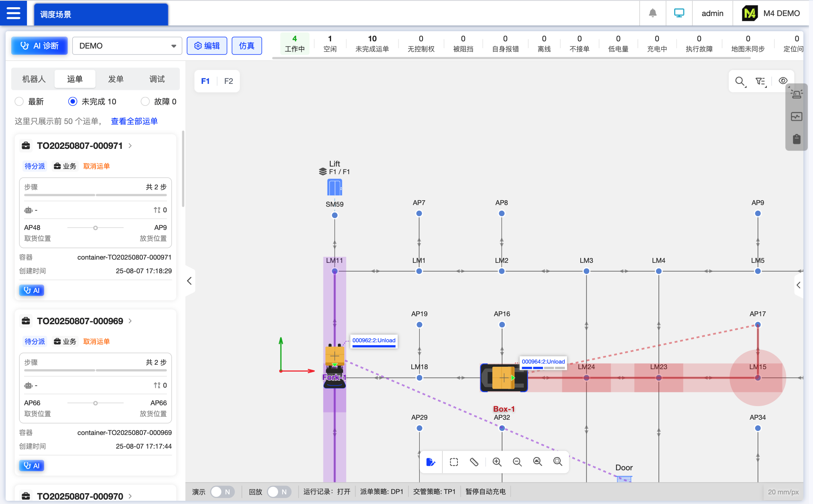Select the 最新 radio button
The height and width of the screenshot is (504, 813).
pyautogui.click(x=19, y=102)
